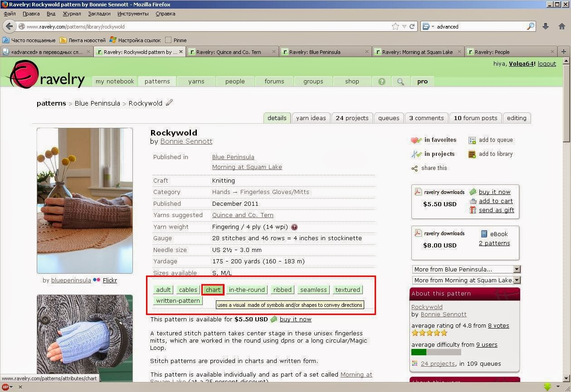Open the 10 forum posts tab

pos(475,118)
